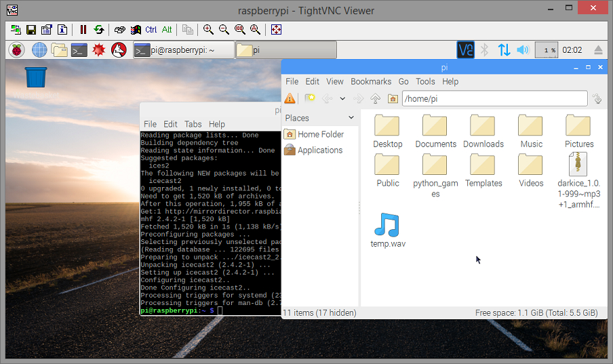
Task: Open the Tools menu in the file manager
Action: [x=425, y=81]
